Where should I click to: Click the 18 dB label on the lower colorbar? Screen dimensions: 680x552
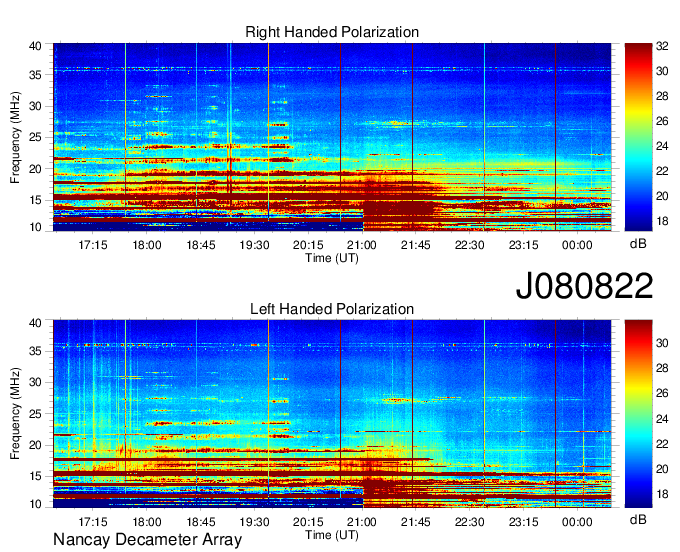(662, 494)
